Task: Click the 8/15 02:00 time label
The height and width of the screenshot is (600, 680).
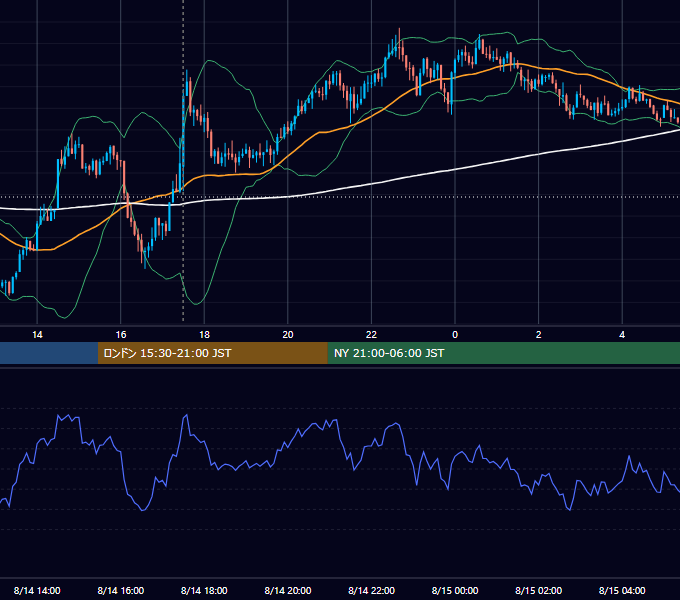Action: [539, 590]
